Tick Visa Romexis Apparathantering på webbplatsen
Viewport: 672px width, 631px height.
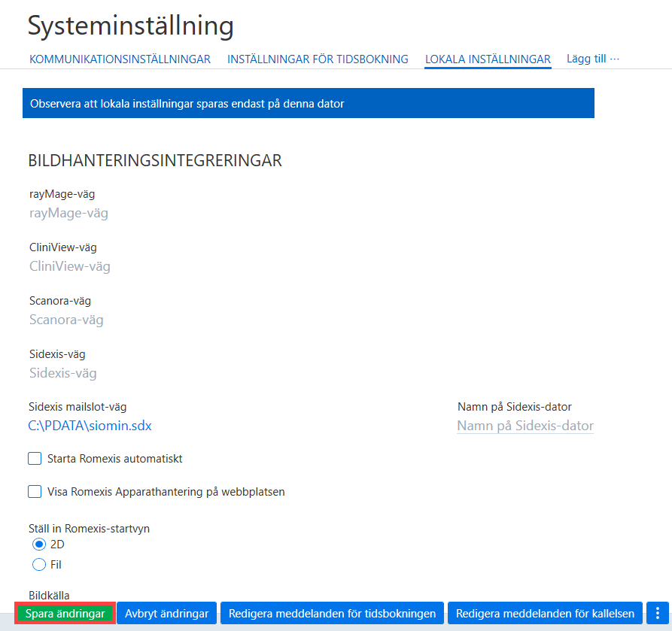coord(35,491)
